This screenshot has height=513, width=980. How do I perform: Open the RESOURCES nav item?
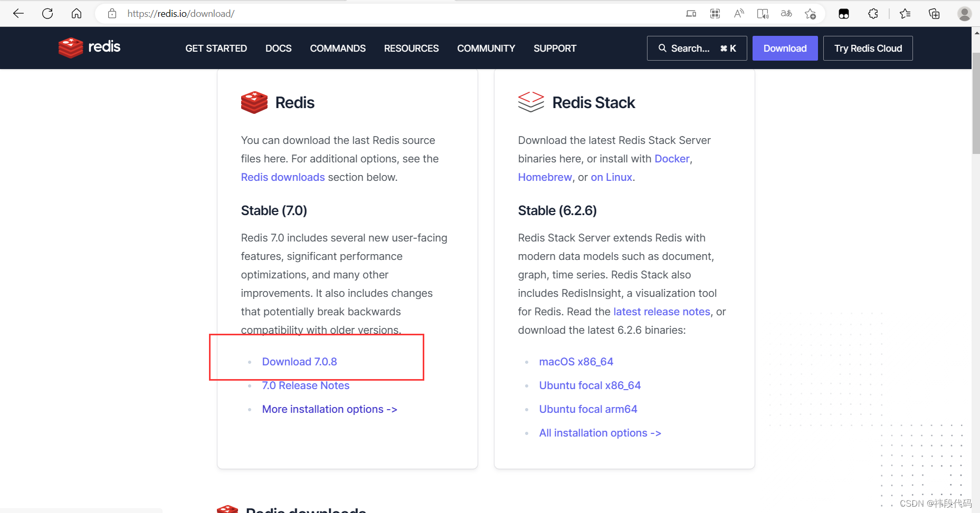pos(411,48)
